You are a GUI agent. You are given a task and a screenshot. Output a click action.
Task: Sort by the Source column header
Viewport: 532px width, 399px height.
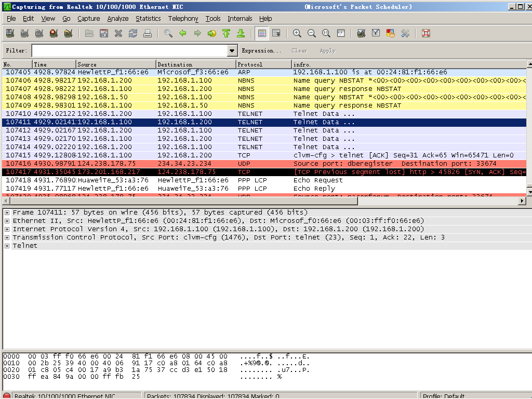116,64
